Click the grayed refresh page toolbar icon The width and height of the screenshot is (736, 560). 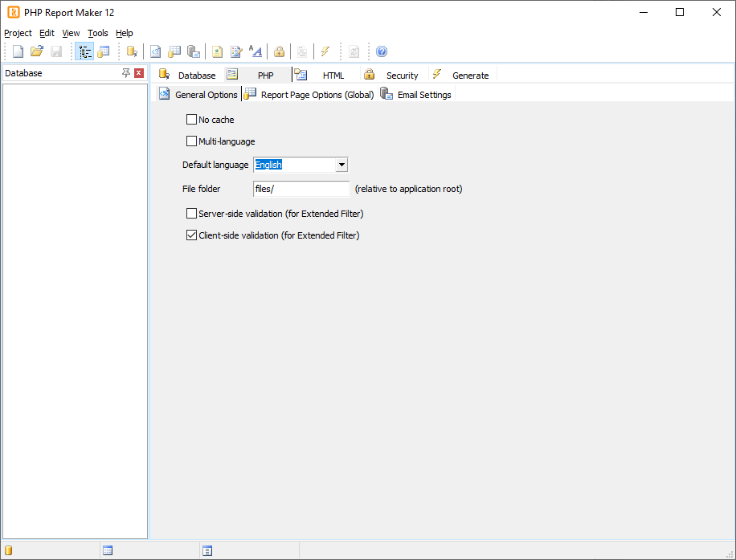(354, 51)
